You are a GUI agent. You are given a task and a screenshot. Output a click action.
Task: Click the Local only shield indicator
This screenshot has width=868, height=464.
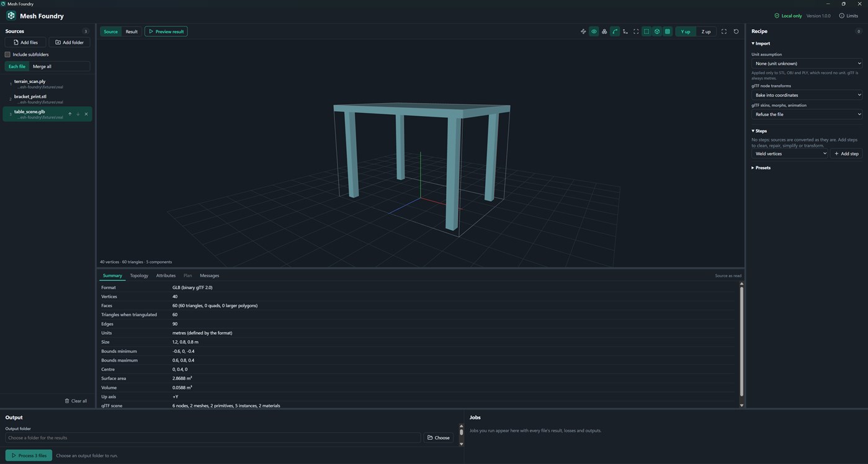click(788, 16)
